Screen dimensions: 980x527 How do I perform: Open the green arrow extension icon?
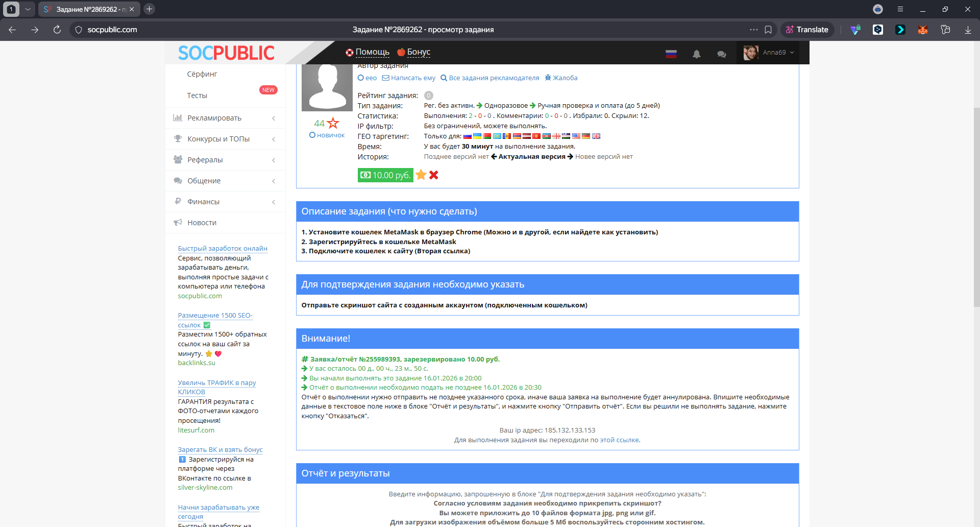pyautogui.click(x=900, y=30)
